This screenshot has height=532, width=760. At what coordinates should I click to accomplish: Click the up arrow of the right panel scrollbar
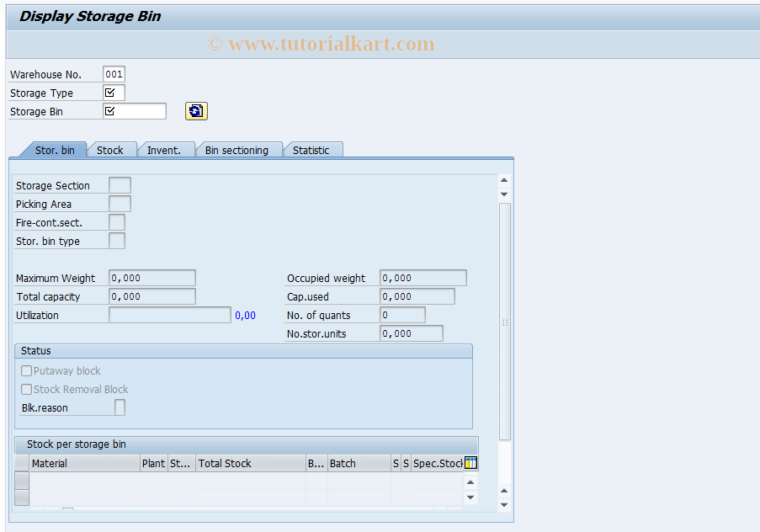[x=503, y=179]
